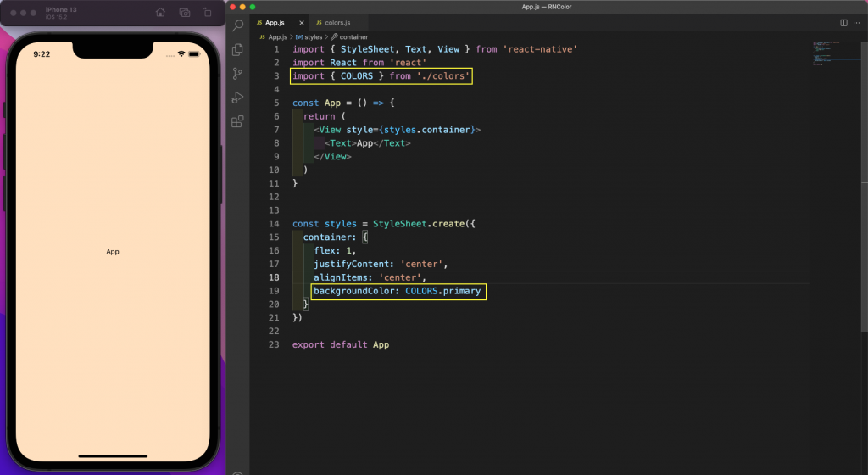The height and width of the screenshot is (475, 868).
Task: Click the 9:22 clock in simulator
Action: click(42, 53)
